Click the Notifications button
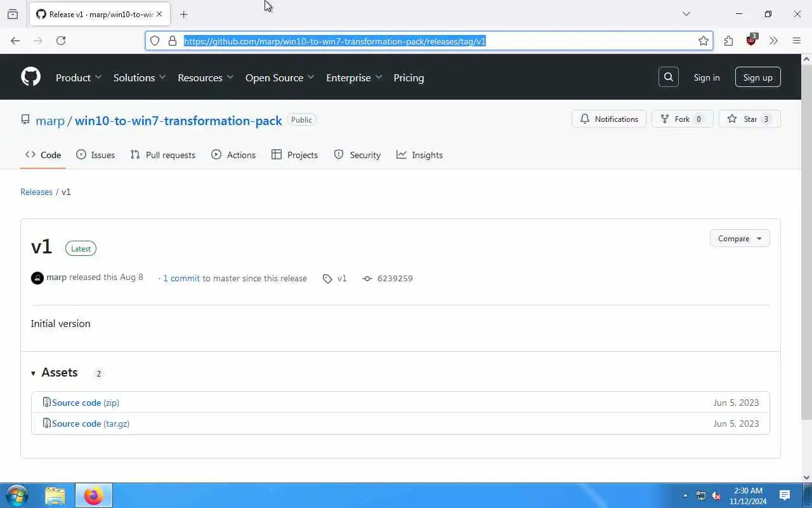The width and height of the screenshot is (812, 508). (609, 119)
